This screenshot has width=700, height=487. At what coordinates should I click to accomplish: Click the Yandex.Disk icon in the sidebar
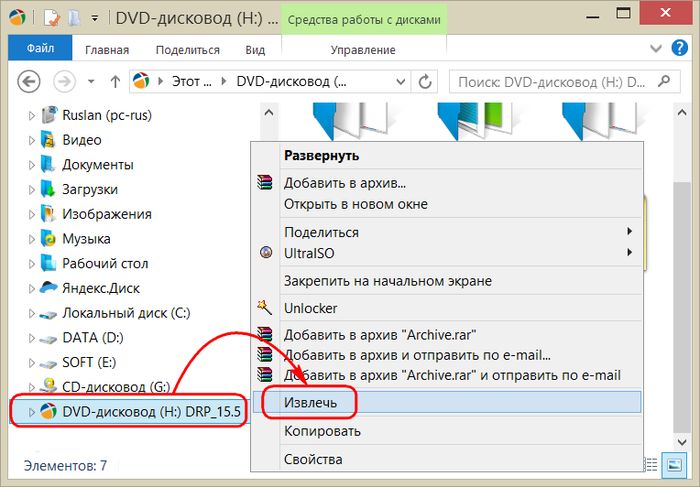coord(47,288)
